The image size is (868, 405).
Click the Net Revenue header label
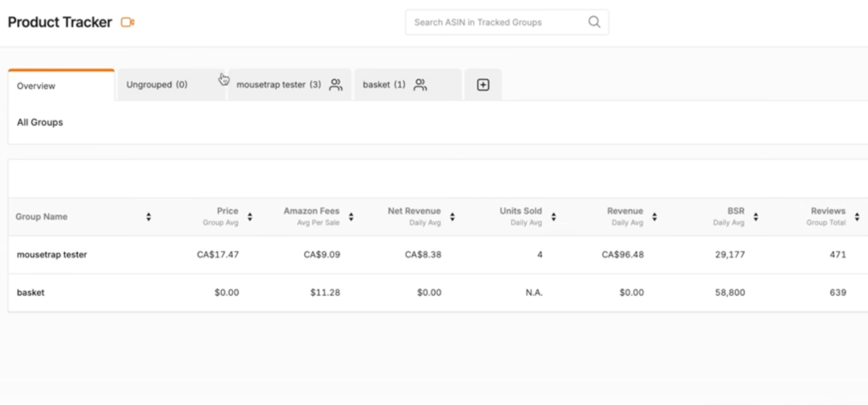click(414, 211)
